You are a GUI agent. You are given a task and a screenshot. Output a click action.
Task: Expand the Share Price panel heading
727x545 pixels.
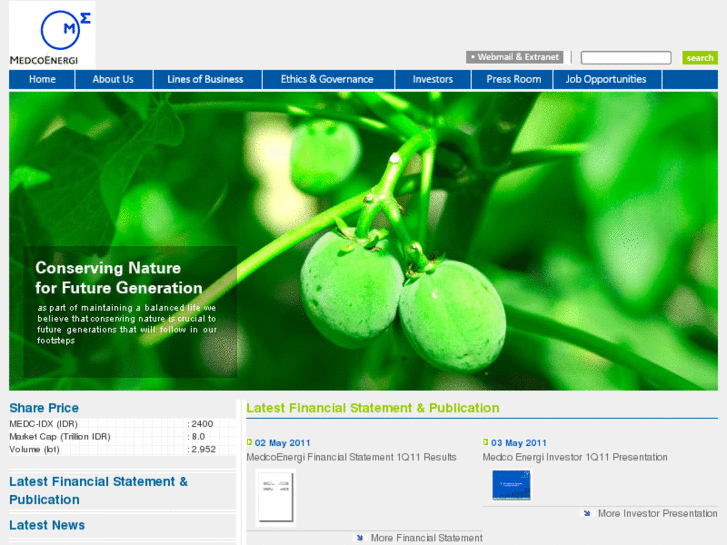44,408
